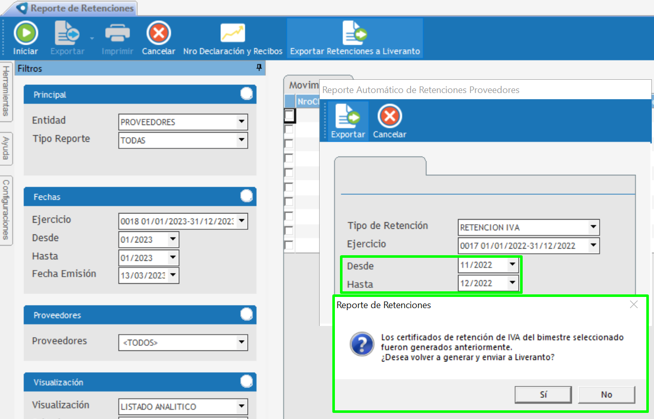Click the Cancelar icon in the main toolbar

point(158,33)
